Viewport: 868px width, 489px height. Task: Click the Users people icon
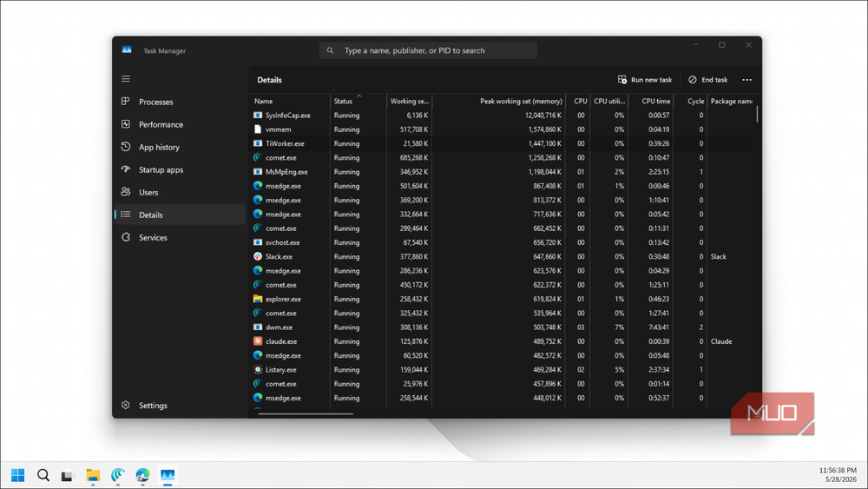point(126,192)
